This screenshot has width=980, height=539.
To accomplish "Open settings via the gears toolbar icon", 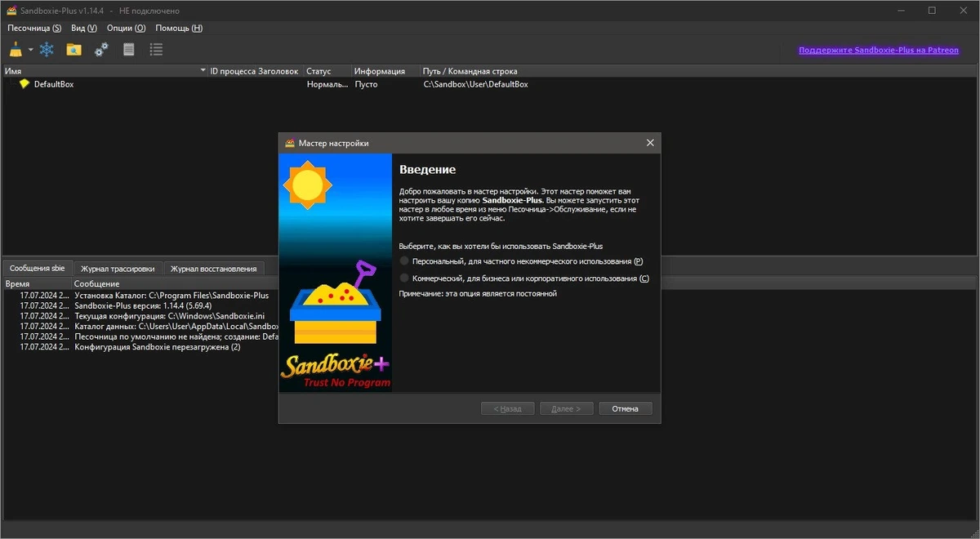I will point(101,50).
